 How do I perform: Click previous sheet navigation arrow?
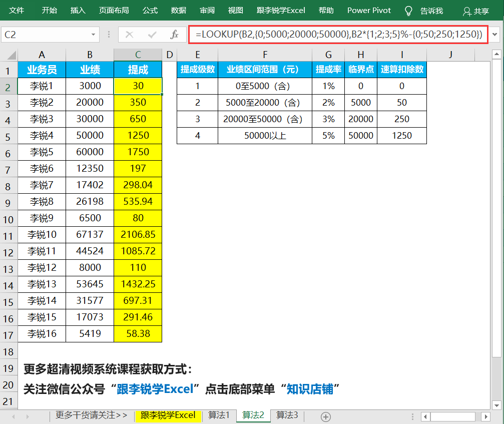(14, 416)
